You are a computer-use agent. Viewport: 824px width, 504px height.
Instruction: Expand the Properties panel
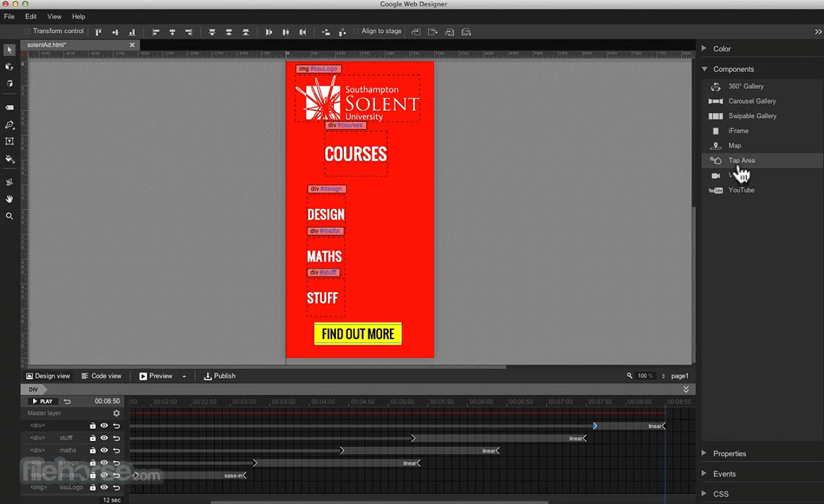704,453
